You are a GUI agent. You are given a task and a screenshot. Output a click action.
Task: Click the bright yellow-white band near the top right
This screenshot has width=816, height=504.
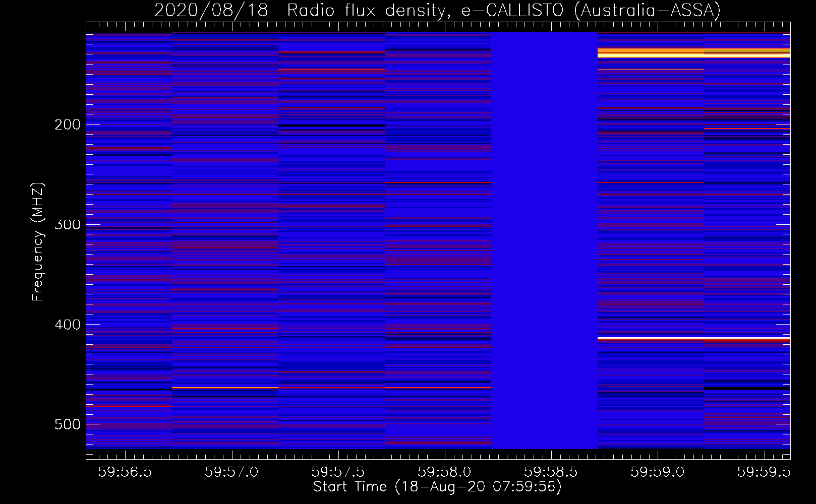(x=694, y=53)
